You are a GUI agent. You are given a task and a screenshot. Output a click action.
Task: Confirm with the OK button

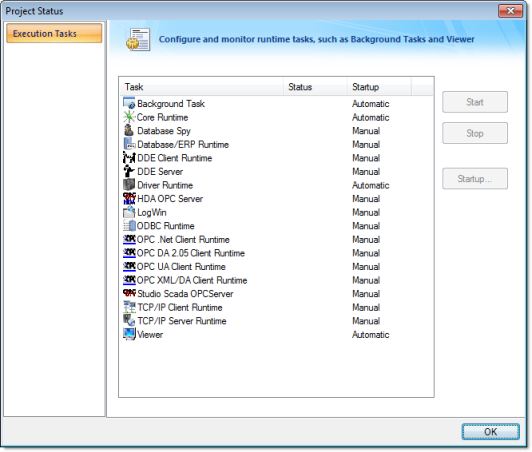tap(490, 432)
